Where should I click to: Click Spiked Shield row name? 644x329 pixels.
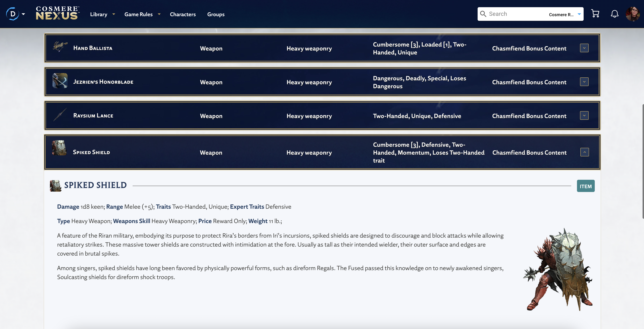(x=91, y=152)
